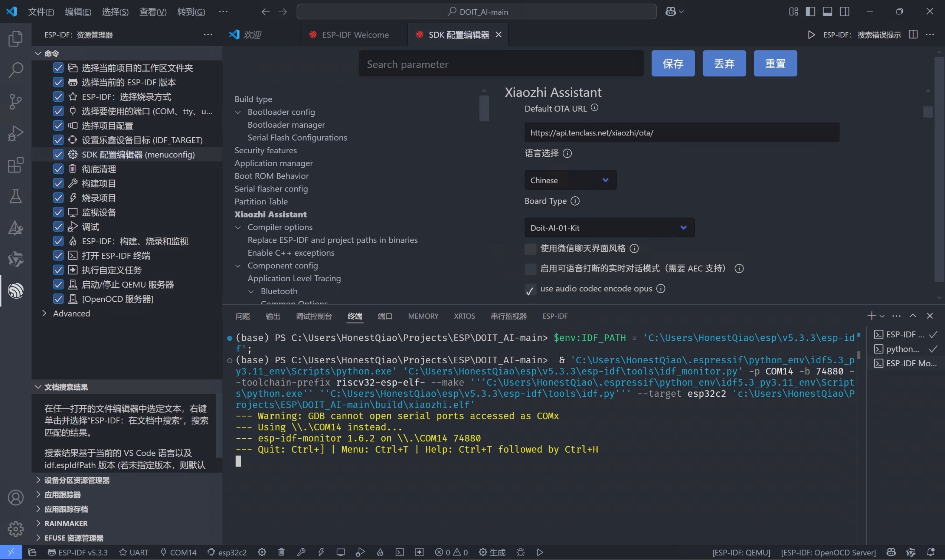Click the full clean trash icon in status bar
Image resolution: width=945 pixels, height=560 pixels.
[x=281, y=552]
